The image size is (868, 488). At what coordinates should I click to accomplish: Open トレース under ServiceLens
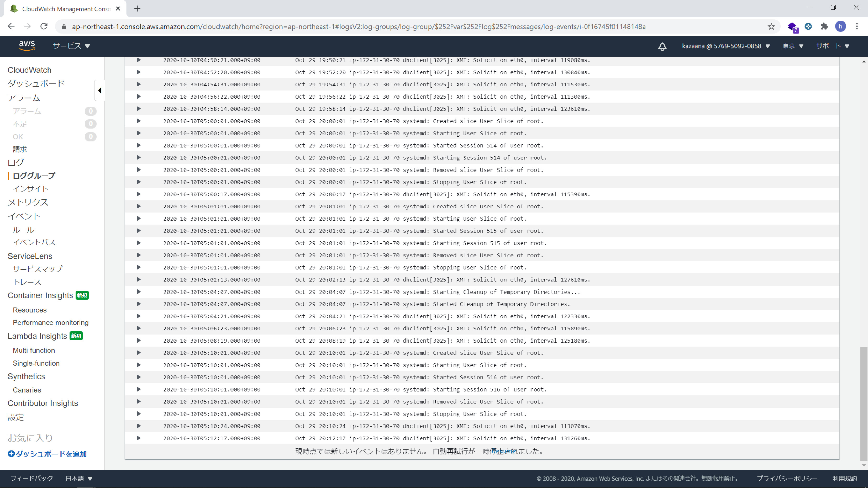pos(27,282)
